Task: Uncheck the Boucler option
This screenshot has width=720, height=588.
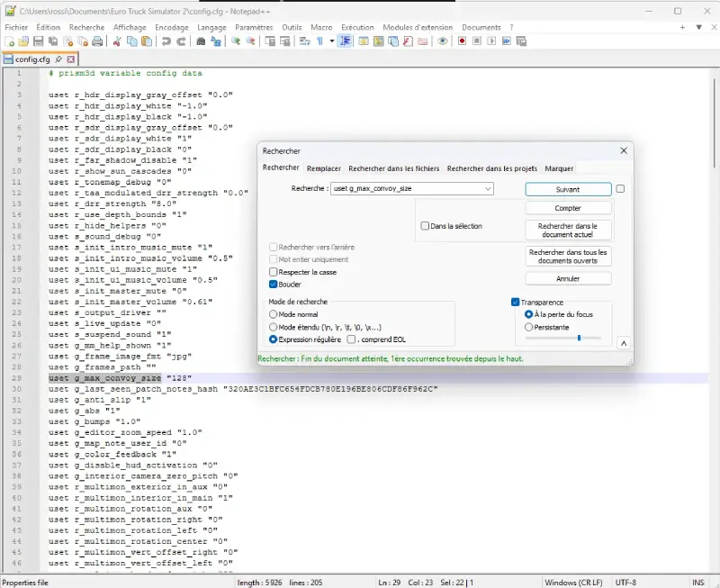Action: pos(274,284)
